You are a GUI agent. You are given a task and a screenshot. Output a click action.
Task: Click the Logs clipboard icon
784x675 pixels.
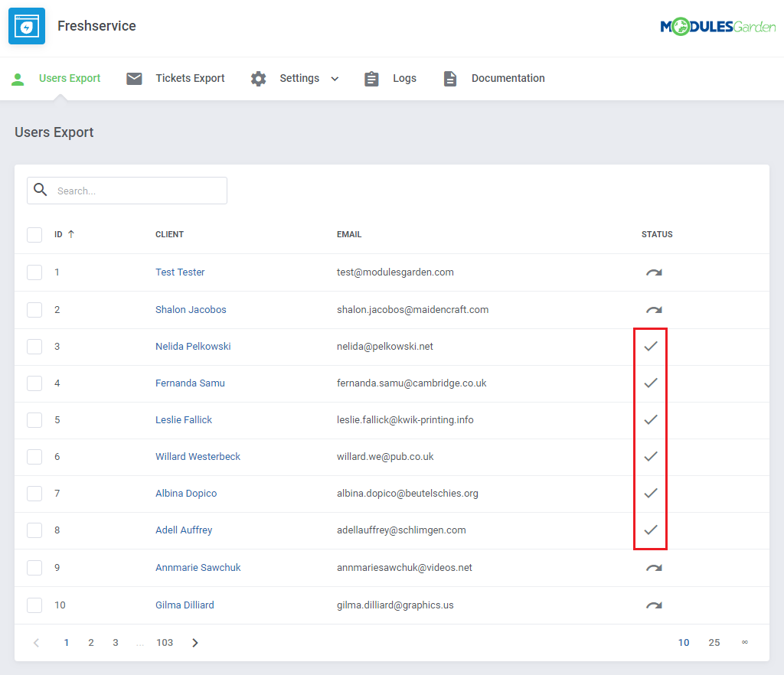click(x=371, y=79)
